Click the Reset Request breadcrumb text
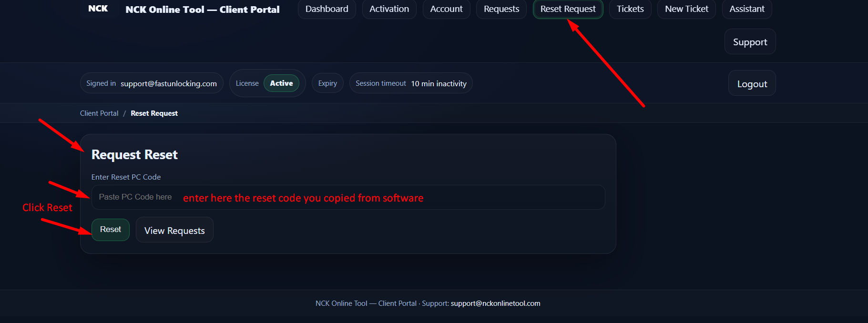This screenshot has width=868, height=323. click(154, 113)
